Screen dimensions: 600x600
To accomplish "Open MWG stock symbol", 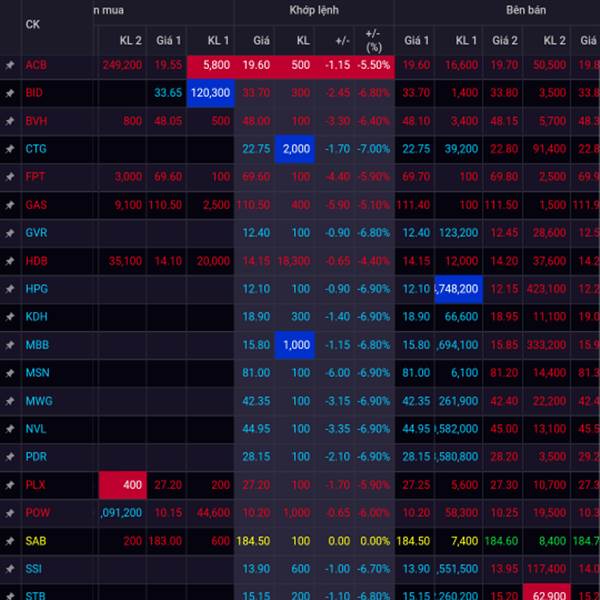I will click(x=39, y=401).
